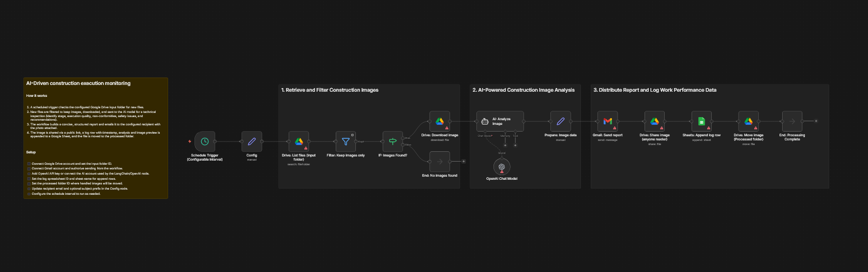Click plus after End: No images found

coord(463,162)
